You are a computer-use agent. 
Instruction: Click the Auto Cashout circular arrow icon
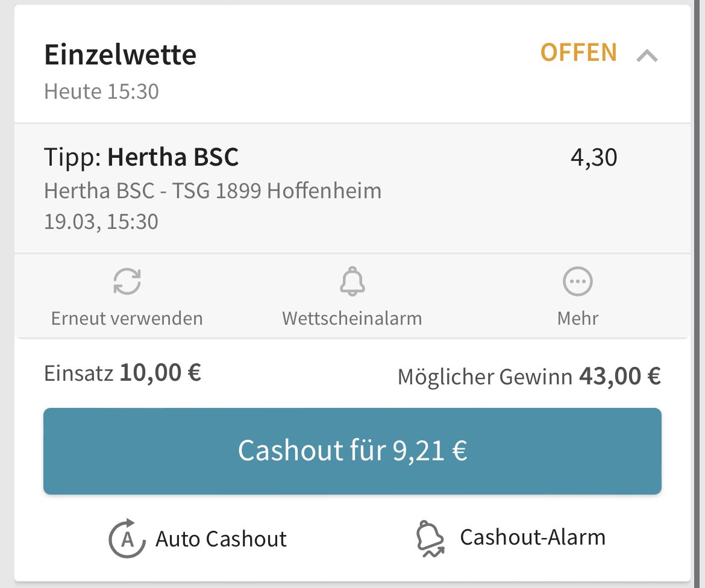[x=127, y=538]
